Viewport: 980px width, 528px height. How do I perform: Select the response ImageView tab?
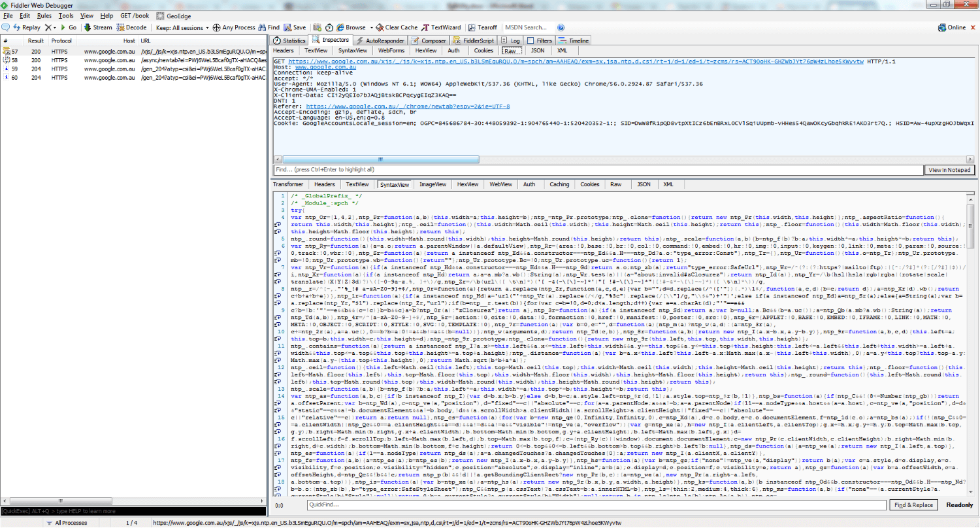(x=433, y=184)
